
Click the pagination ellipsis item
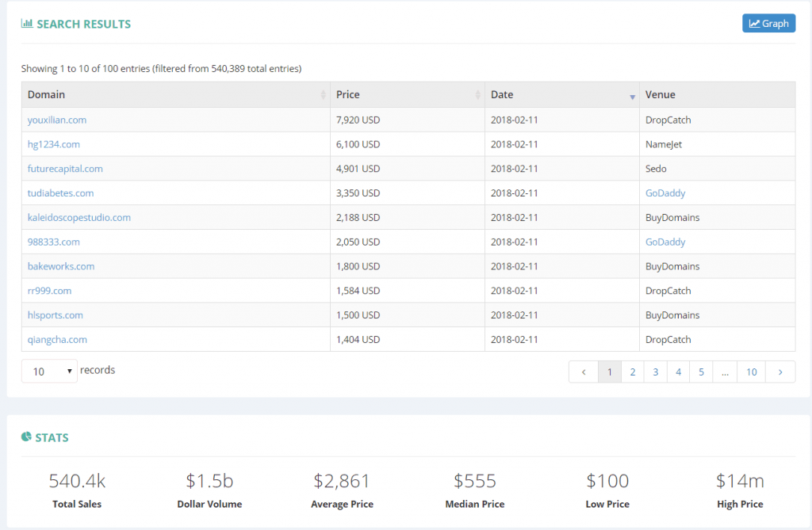[x=725, y=372]
